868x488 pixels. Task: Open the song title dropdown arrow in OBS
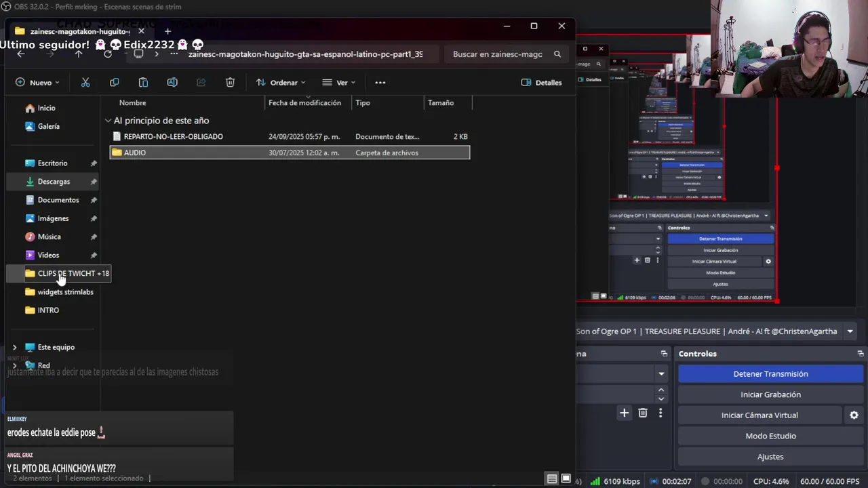click(x=850, y=331)
